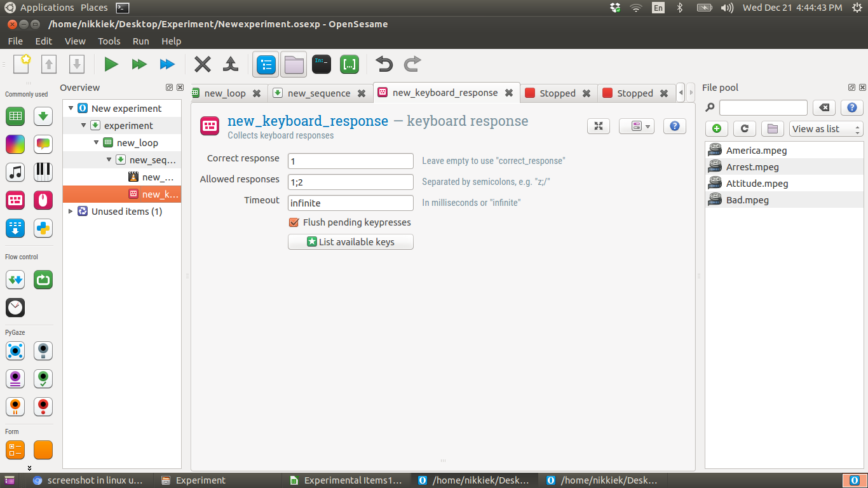The image size is (868, 488).
Task: Click into the Timeout field
Action: point(351,203)
